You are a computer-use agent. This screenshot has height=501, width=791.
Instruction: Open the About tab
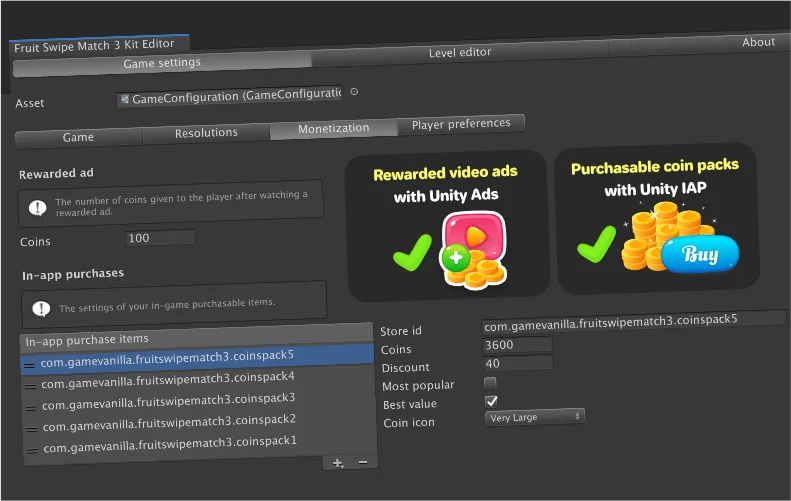[x=699, y=44]
